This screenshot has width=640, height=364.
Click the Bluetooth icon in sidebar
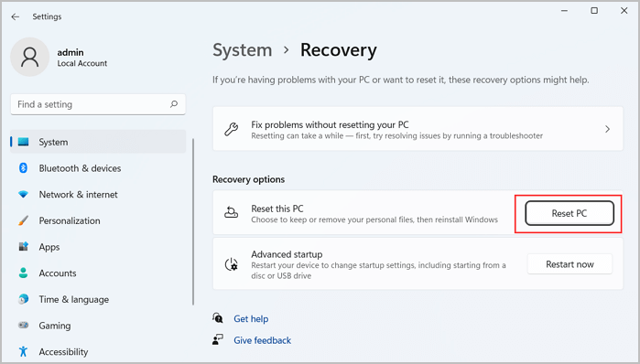[23, 168]
